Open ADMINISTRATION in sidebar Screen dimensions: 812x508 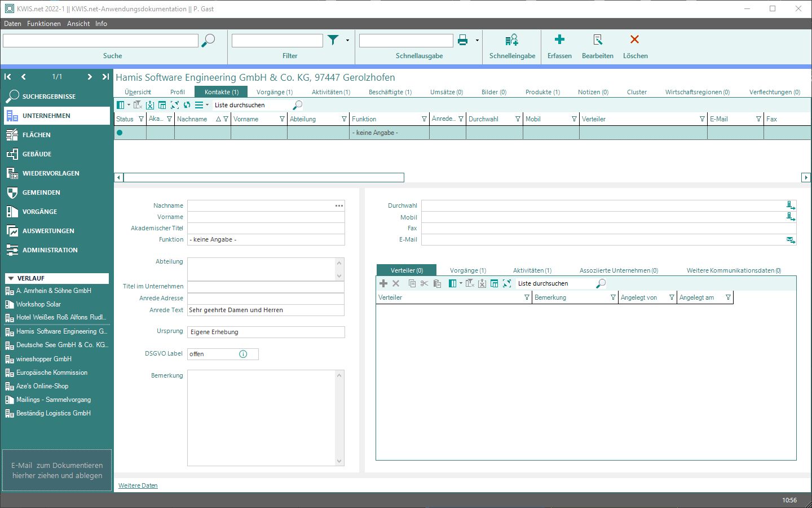56,250
